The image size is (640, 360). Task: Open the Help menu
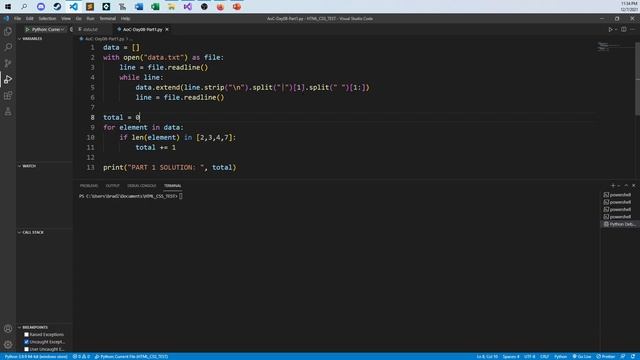tap(125, 18)
